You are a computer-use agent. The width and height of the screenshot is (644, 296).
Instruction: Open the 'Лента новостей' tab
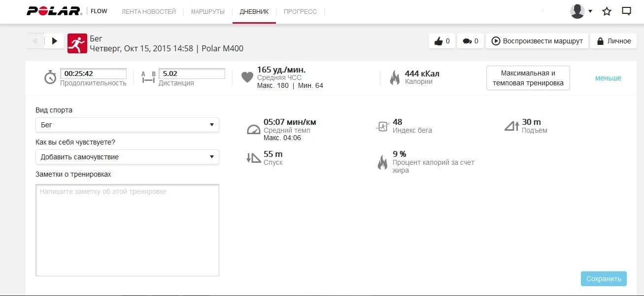point(149,11)
